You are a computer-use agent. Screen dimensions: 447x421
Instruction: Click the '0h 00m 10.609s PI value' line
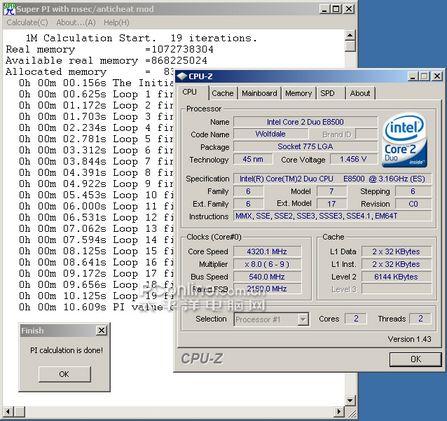click(96, 307)
